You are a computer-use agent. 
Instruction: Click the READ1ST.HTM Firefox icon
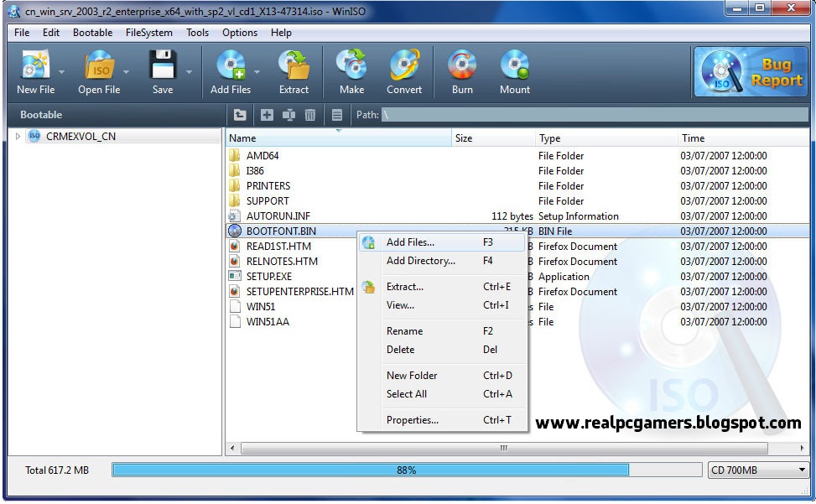235,246
